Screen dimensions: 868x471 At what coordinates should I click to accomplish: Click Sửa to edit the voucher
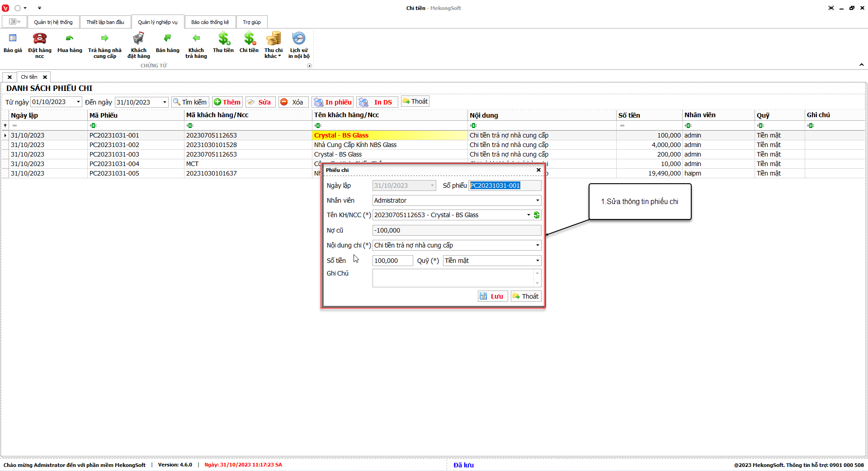tap(260, 102)
